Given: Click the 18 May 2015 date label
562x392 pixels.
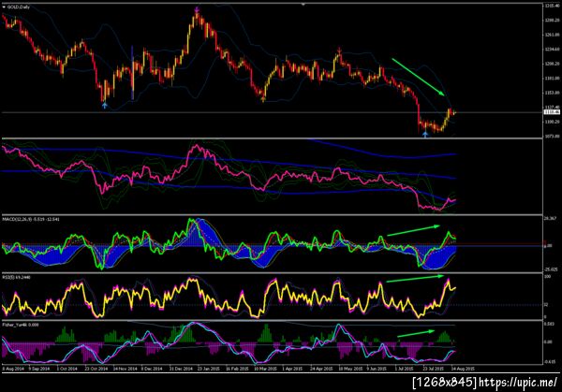Looking at the screenshot, I should [x=349, y=369].
